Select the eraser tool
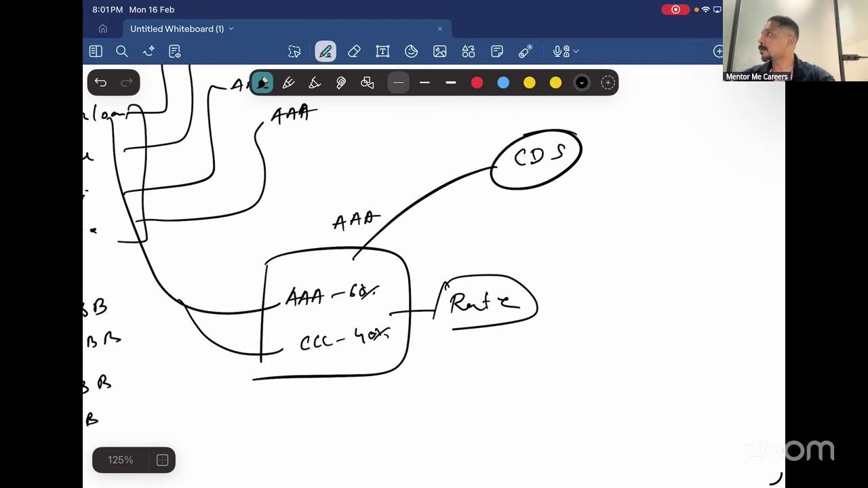 354,52
